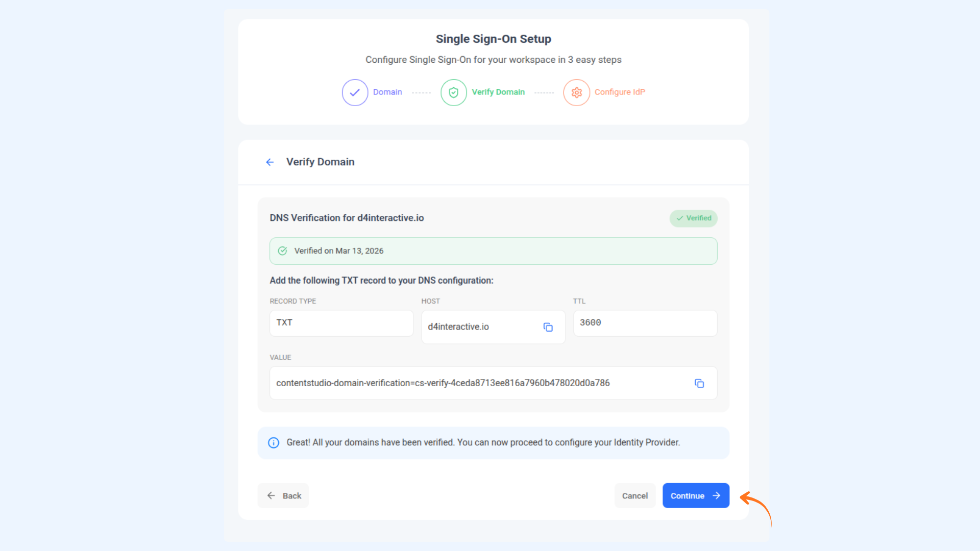Select the Verify Domain step label
The height and width of the screenshot is (551, 980).
[498, 92]
